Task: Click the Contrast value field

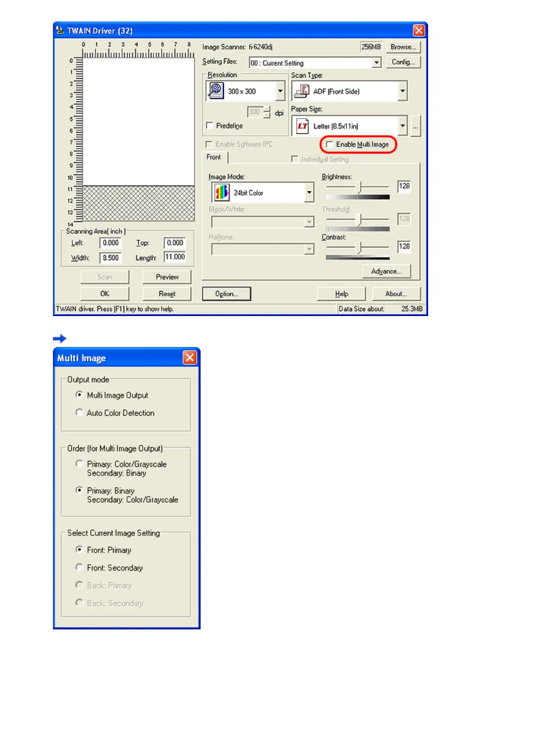Action: [x=404, y=246]
